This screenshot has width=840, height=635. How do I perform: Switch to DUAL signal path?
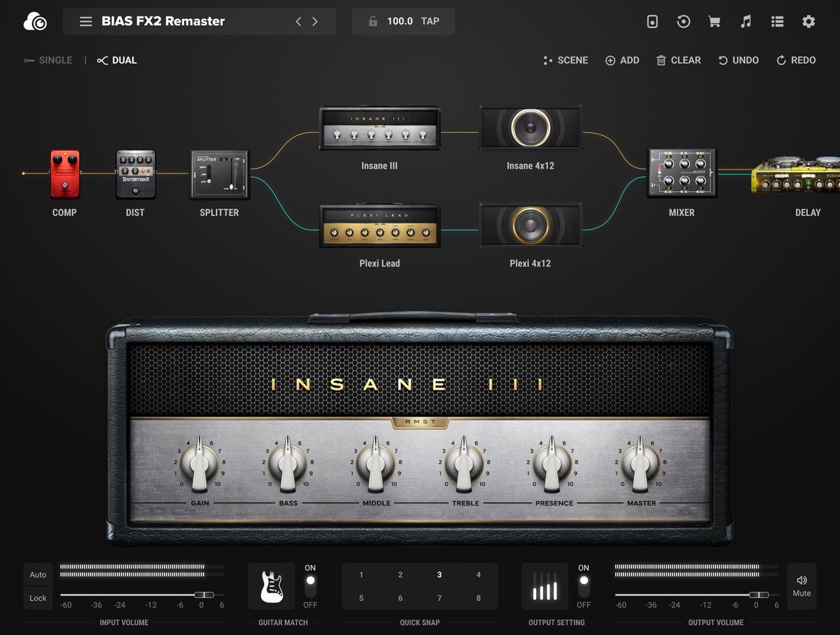[x=116, y=60]
